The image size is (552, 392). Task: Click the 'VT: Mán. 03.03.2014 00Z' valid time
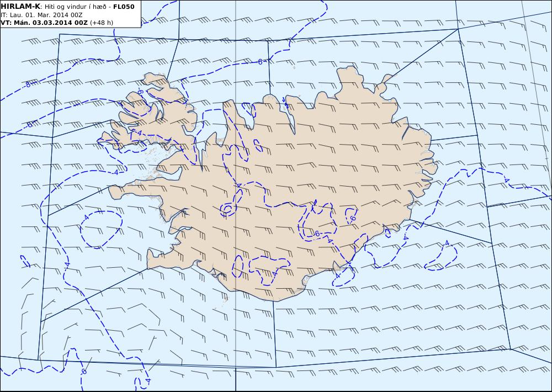click(44, 23)
